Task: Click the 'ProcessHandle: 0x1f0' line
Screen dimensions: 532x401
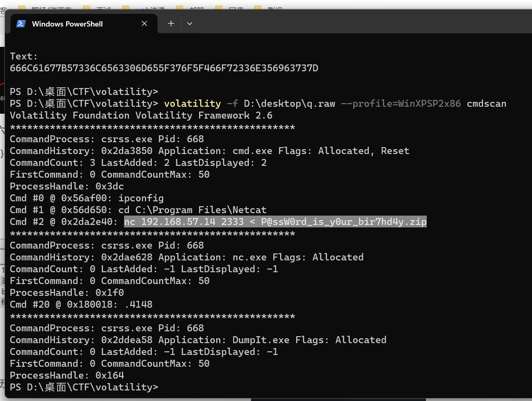Action: click(x=67, y=293)
